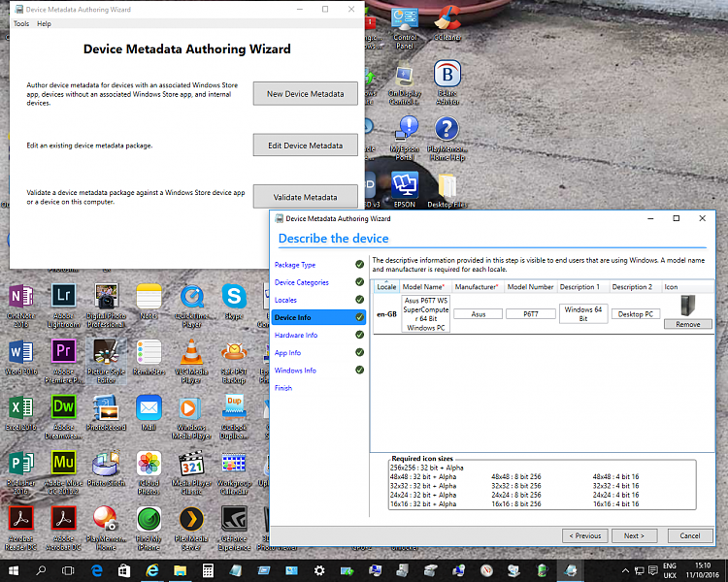Go to the App Info step

tap(287, 353)
